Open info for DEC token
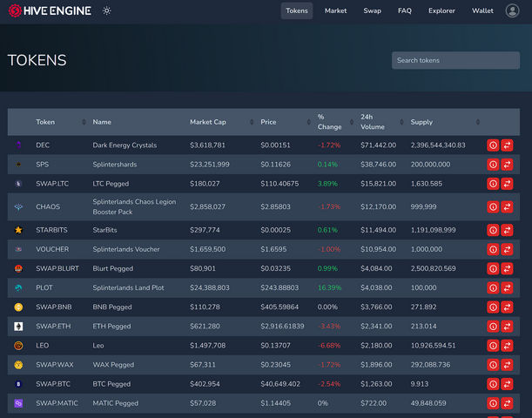 point(493,145)
